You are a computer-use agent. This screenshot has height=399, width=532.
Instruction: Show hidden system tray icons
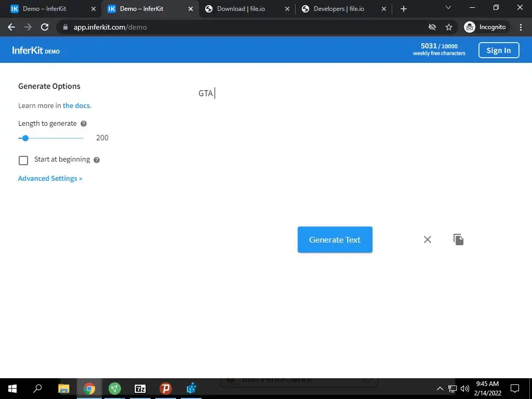click(x=440, y=389)
